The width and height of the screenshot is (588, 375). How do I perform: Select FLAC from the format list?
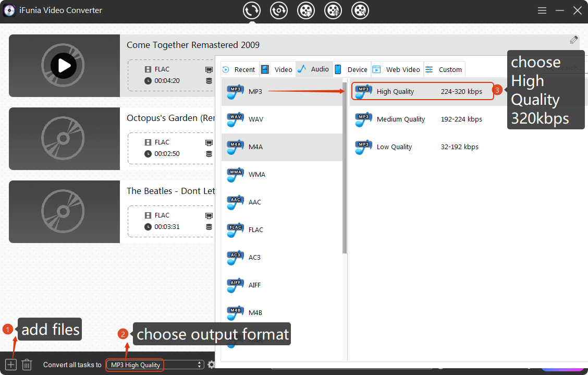[x=255, y=229]
